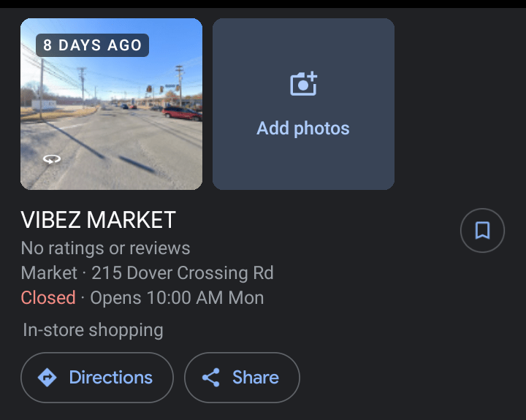
Task: Tap the "8 DAYS AGO" photo badge
Action: point(92,45)
